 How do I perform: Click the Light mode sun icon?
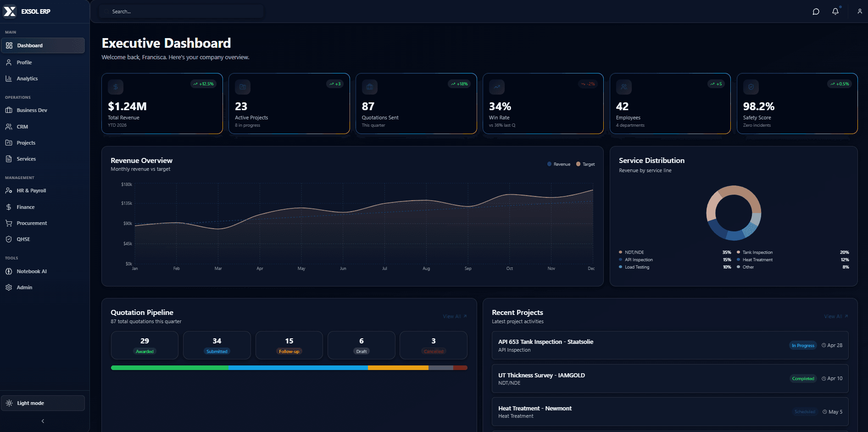[x=9, y=403]
